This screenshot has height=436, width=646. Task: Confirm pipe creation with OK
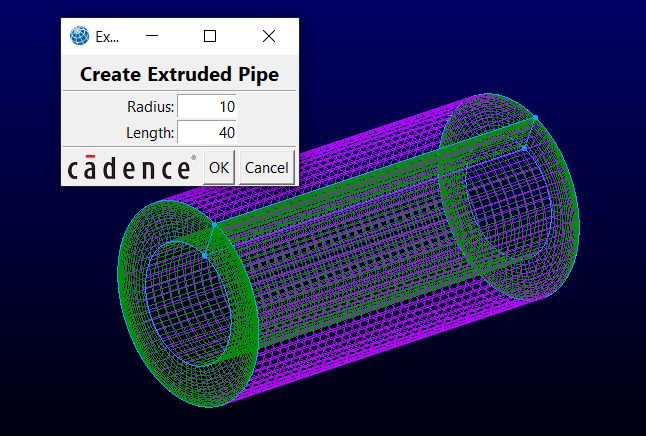pyautogui.click(x=219, y=167)
